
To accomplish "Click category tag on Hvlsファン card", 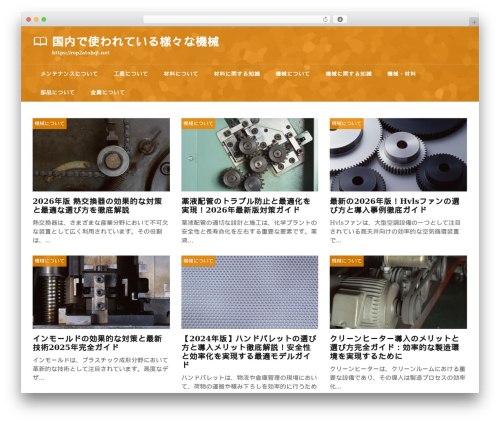I will click(x=347, y=123).
